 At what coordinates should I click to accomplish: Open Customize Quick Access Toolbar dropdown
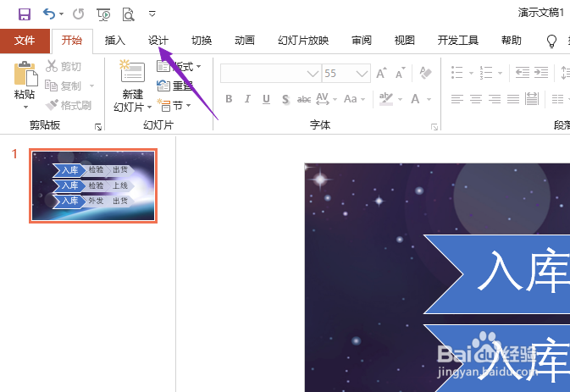tap(152, 14)
